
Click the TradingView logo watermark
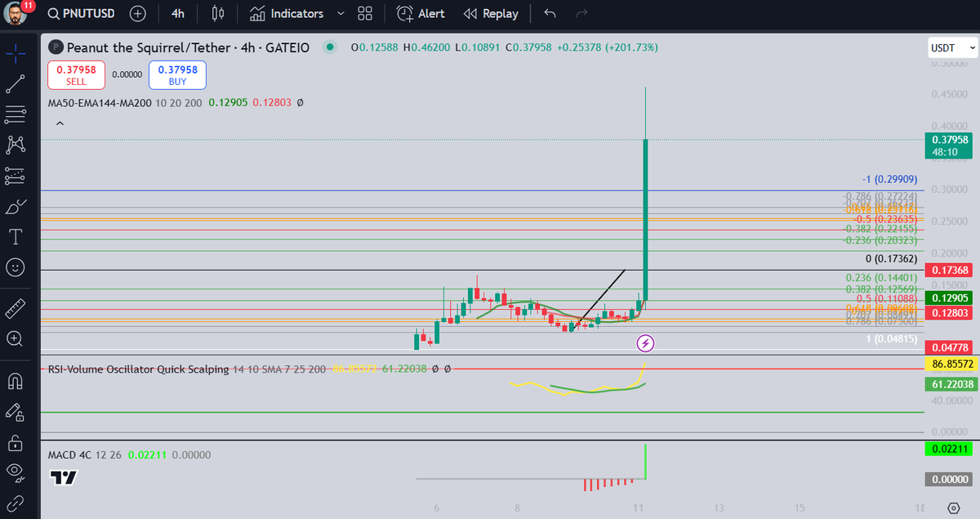click(x=63, y=479)
